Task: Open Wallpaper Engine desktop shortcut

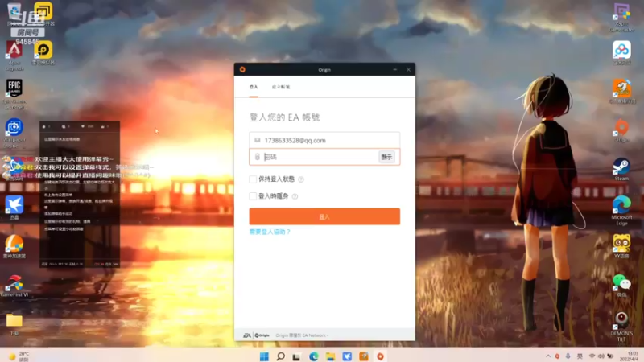Action: point(14,133)
